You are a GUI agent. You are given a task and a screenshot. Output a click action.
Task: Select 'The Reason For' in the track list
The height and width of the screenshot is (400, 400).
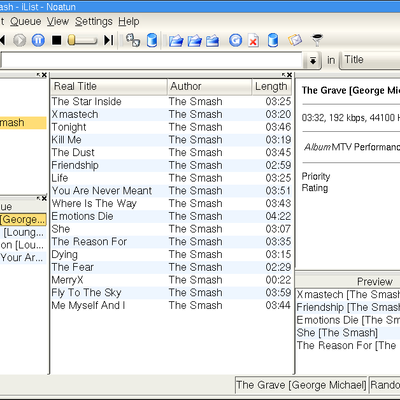pyautogui.click(x=171, y=242)
